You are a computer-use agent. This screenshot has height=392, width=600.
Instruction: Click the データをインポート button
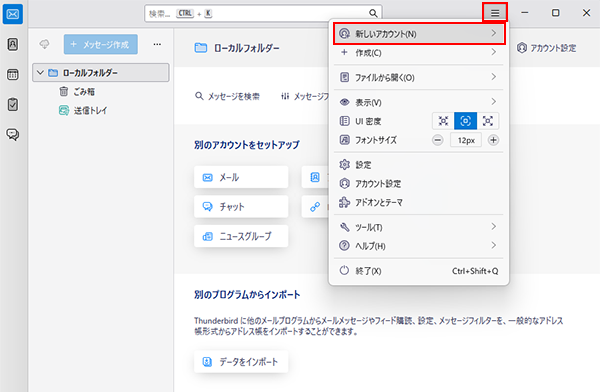point(241,362)
